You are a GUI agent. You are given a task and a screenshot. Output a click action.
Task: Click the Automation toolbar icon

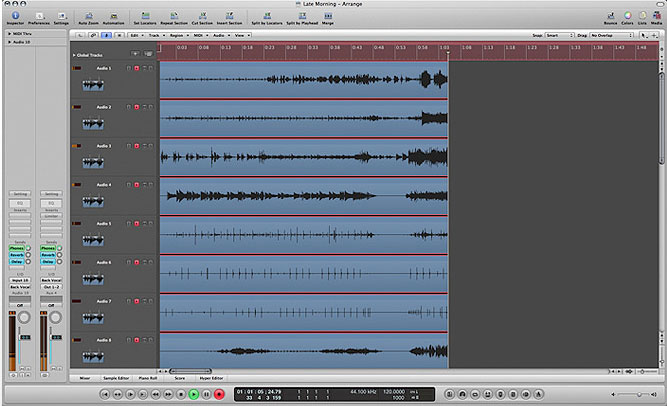pyautogui.click(x=113, y=16)
